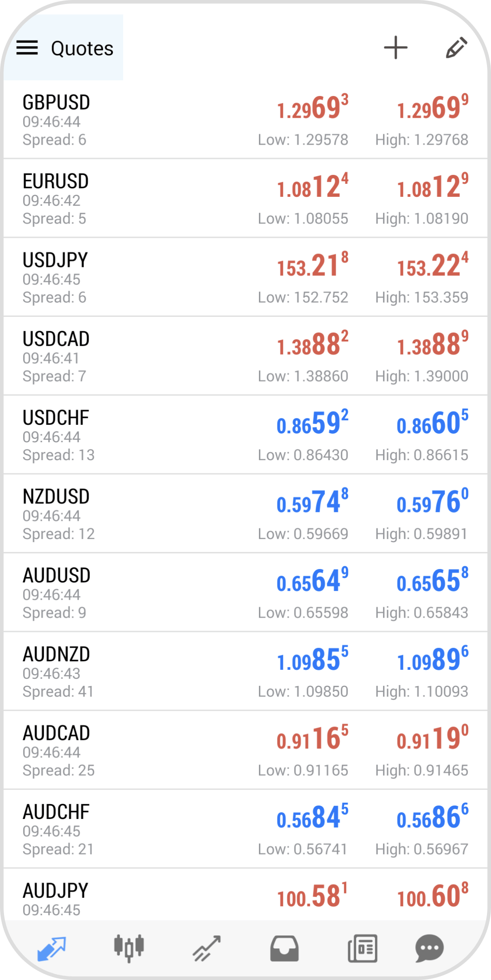Open the hamburger navigation menu
This screenshot has width=491, height=980.
coord(27,48)
